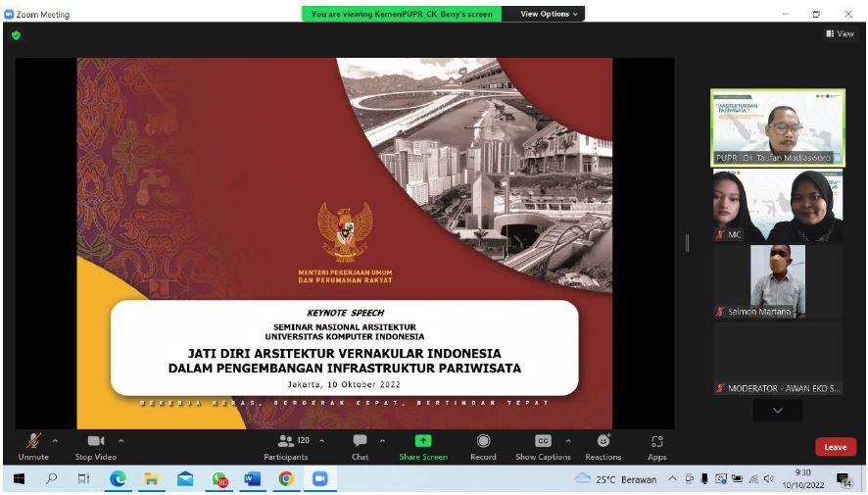Open Wi-Fi network tray icon

753,478
